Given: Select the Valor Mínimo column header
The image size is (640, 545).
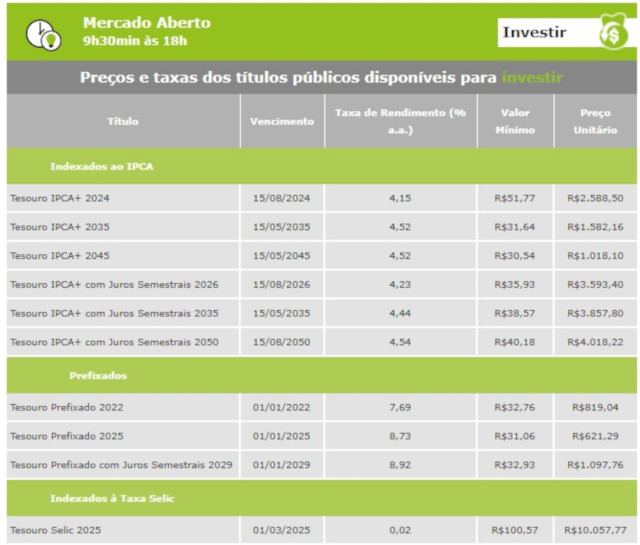Looking at the screenshot, I should tap(515, 121).
